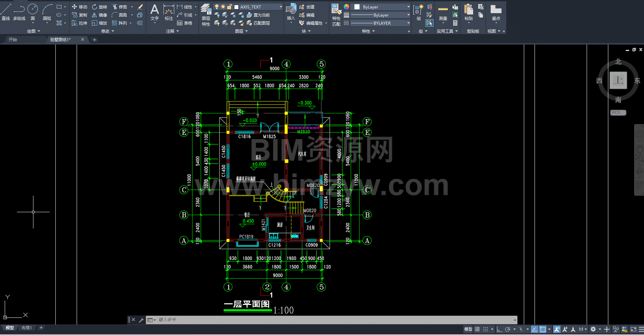Viewport: 644px width, 335px height.
Task: Click 置为当前 (Make Current) layer button
Action: coord(258,15)
